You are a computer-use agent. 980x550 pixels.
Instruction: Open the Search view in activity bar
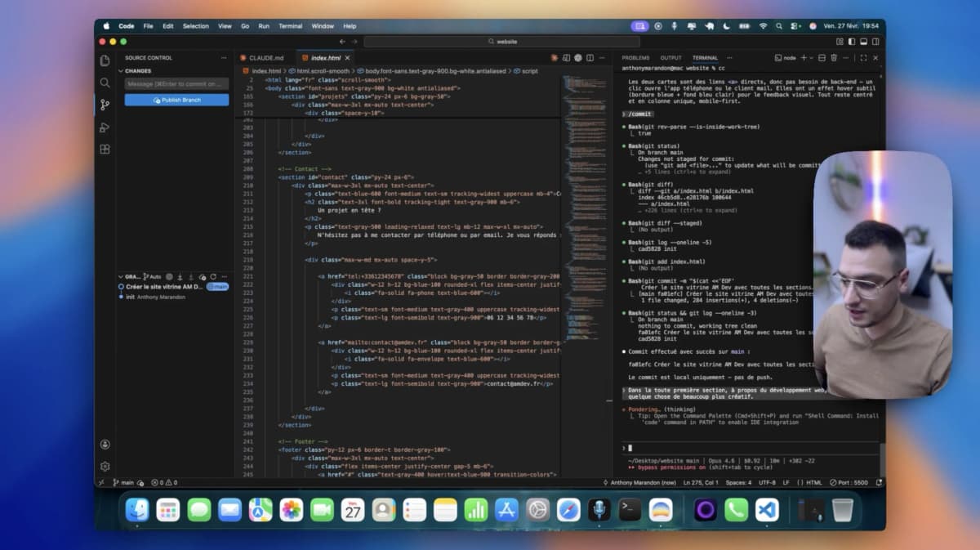pos(105,83)
